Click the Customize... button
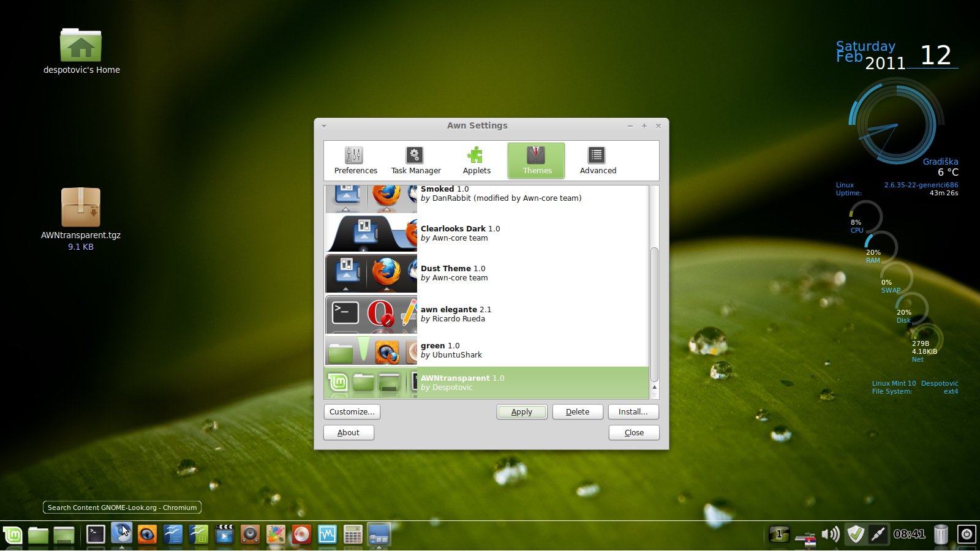980x551 pixels. 352,411
